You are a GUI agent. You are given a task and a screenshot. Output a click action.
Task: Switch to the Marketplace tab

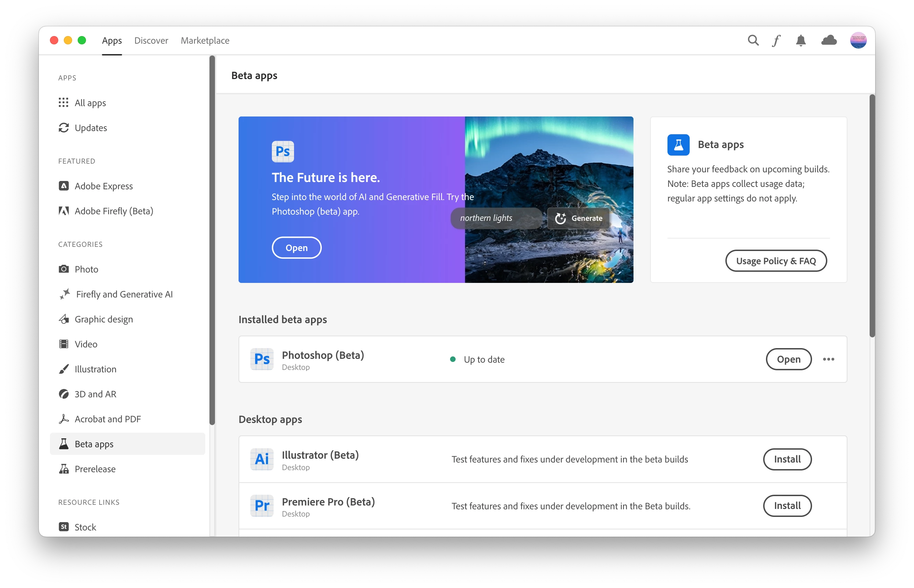[x=205, y=41]
